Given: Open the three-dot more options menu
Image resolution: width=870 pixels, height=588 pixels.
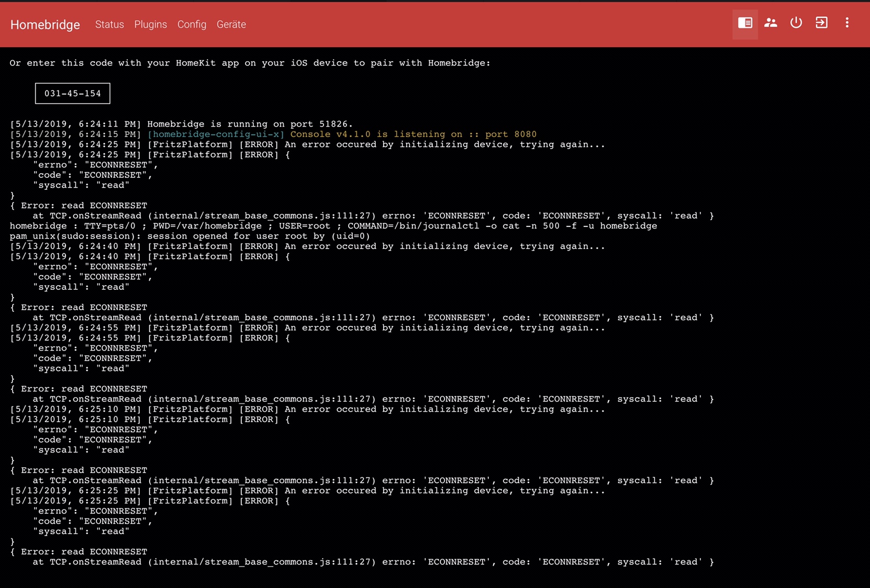Looking at the screenshot, I should (846, 23).
